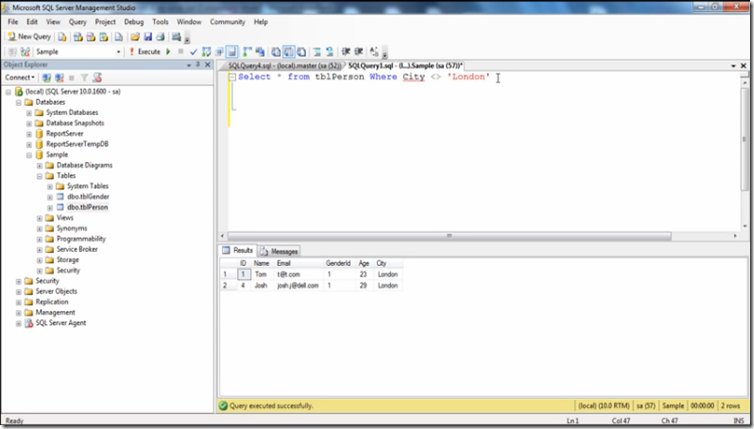Expand the ReportServer database
754x429 pixels.
pos(29,134)
